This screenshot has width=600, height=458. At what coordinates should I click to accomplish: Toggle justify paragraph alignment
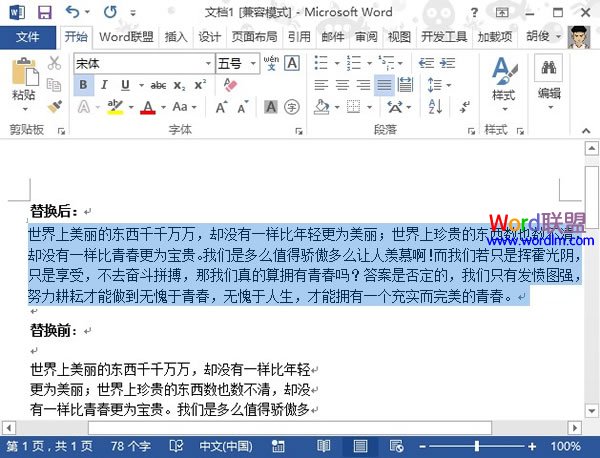(383, 85)
